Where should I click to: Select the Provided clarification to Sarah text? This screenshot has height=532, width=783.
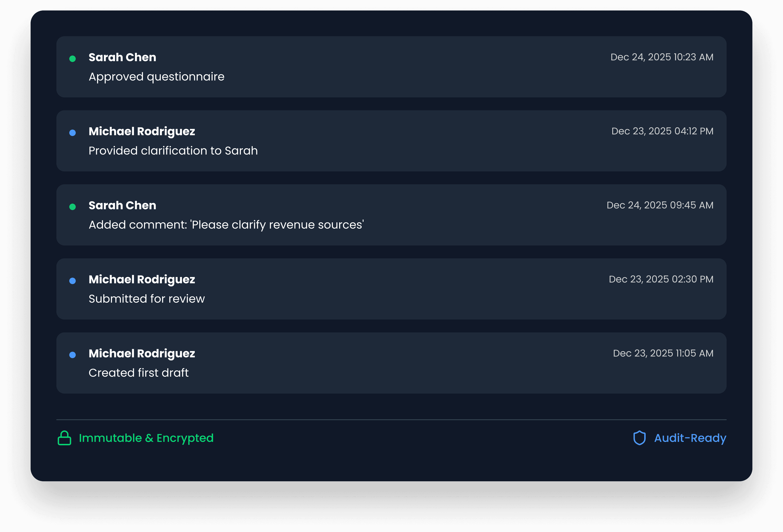(173, 151)
